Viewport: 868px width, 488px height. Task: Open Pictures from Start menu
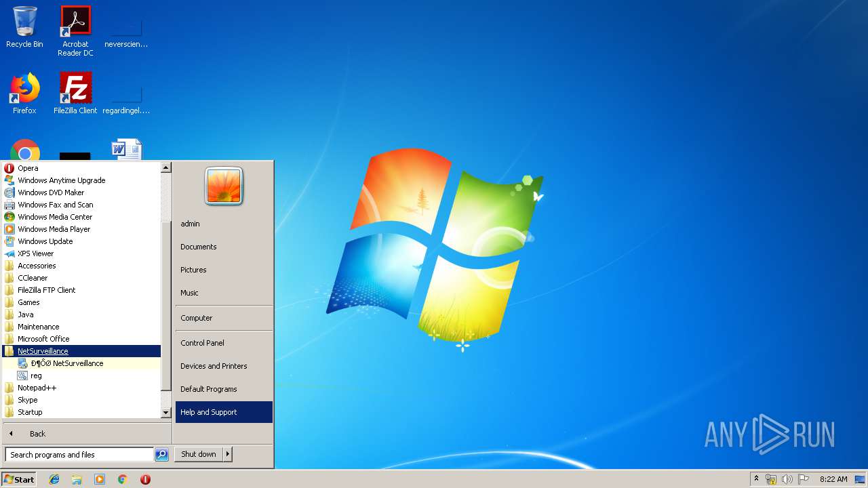[x=224, y=270]
